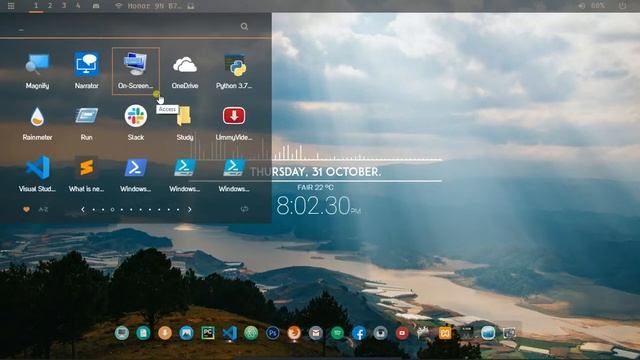
Task: Click the weather text 'FAIR 22 °C'
Action: point(315,187)
